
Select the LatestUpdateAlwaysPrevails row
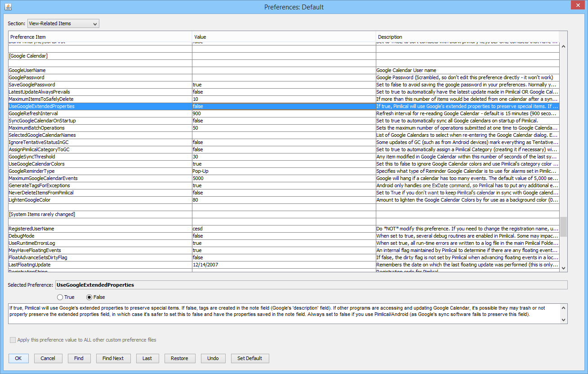pyautogui.click(x=284, y=92)
